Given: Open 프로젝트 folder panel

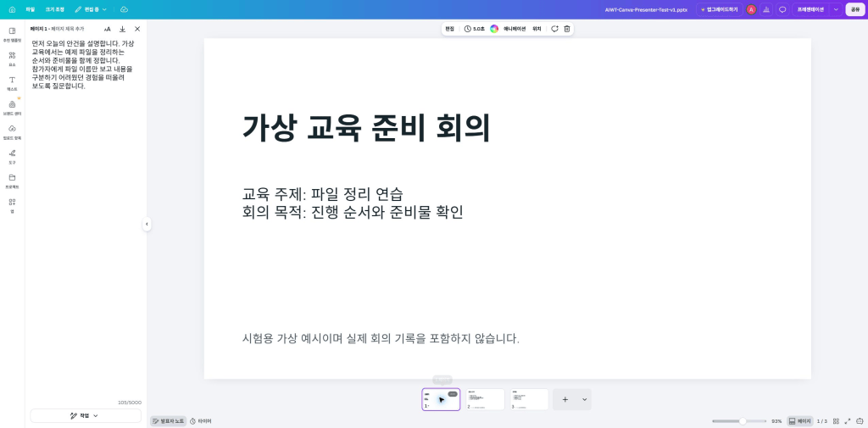Looking at the screenshot, I should pos(12,181).
